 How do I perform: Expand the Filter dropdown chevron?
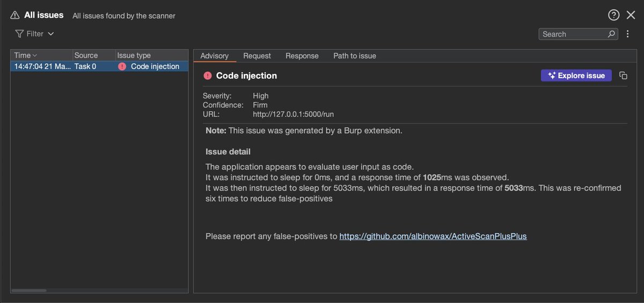coord(51,34)
